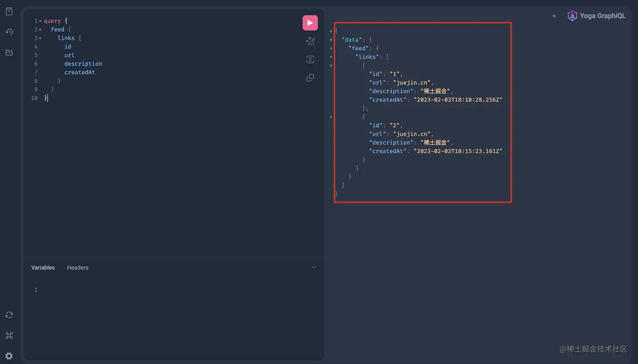638x364 pixels.
Task: Place cursor on the "createdAt" field in the query
Action: 80,72
